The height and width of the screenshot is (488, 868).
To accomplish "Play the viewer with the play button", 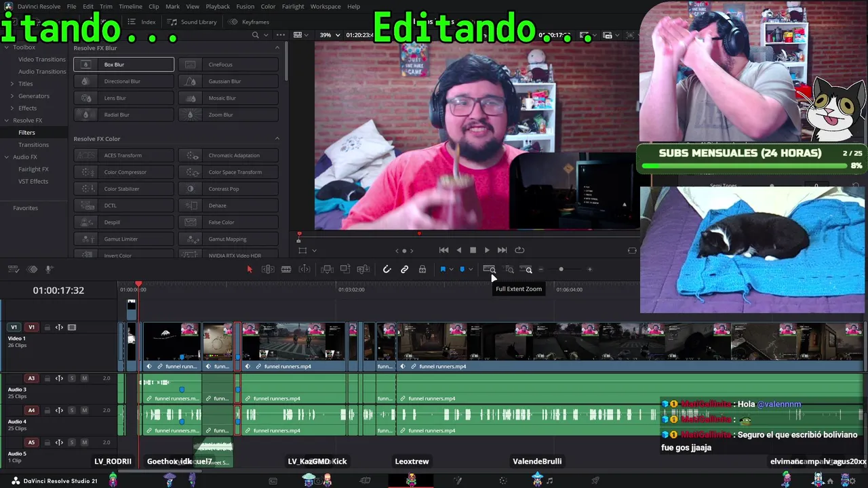I will (487, 250).
